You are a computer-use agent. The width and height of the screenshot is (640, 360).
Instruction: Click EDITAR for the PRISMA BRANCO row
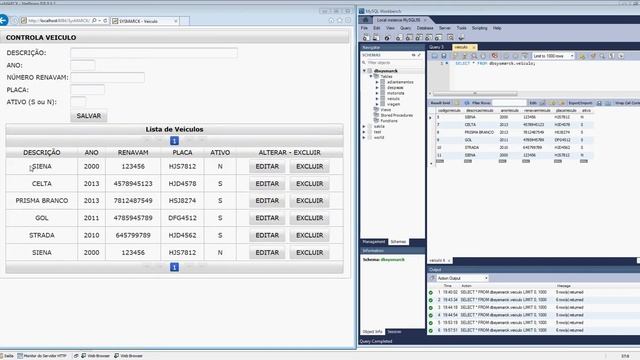[267, 201]
